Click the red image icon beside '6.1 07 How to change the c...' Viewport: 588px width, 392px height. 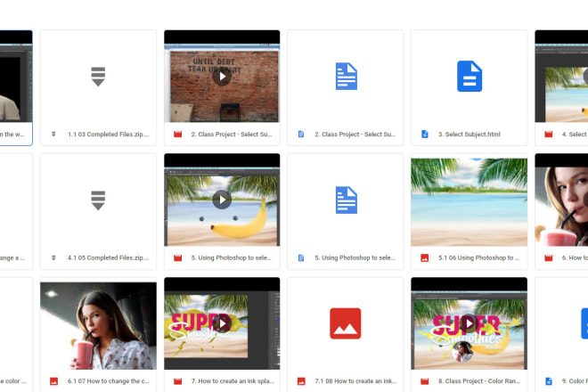pyautogui.click(x=54, y=381)
